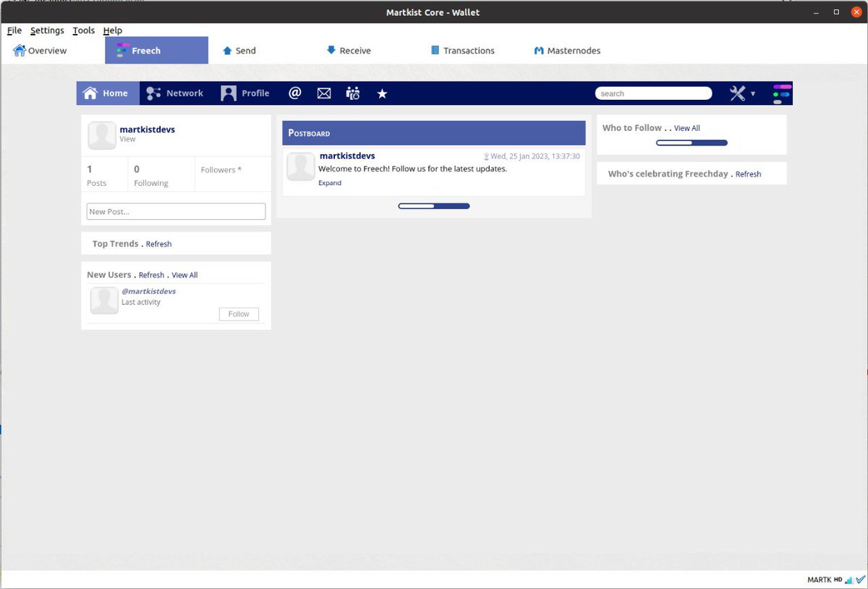The image size is (868, 589).
Task: Minimize the Martkist Core window
Action: pyautogui.click(x=817, y=12)
